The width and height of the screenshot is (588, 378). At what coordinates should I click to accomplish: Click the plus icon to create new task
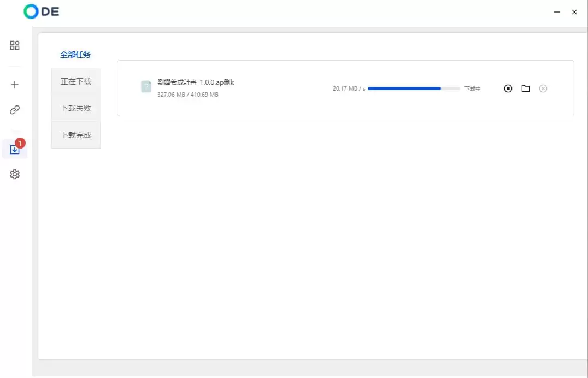[x=14, y=84]
